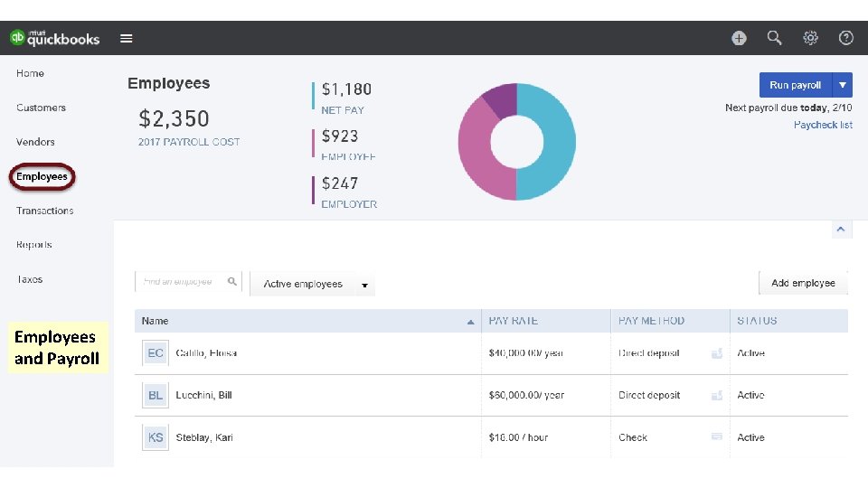The image size is (868, 488).
Task: Expand the Run payroll dropdown arrow
Action: pos(843,85)
